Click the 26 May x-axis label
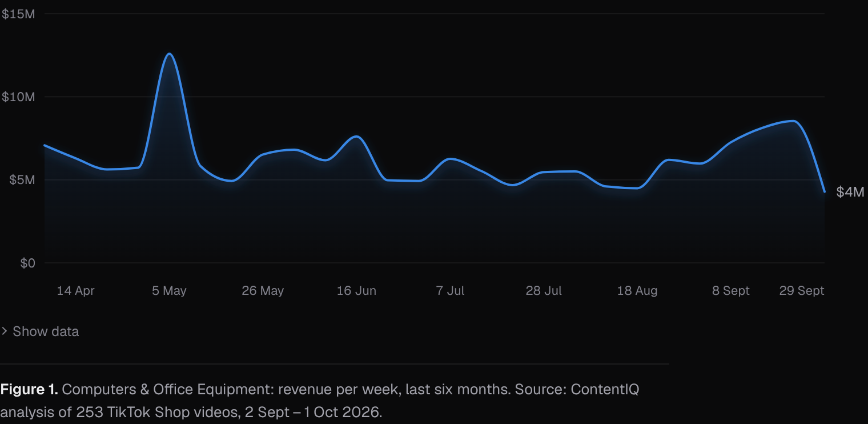The height and width of the screenshot is (424, 868). 263,291
